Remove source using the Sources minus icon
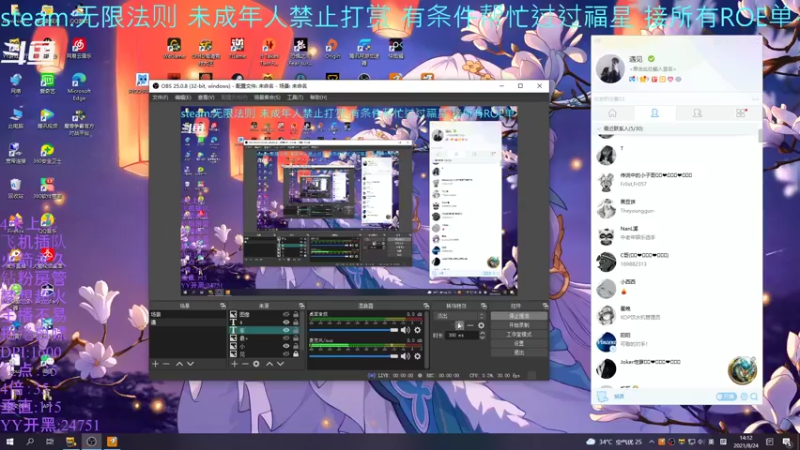 pyautogui.click(x=245, y=364)
